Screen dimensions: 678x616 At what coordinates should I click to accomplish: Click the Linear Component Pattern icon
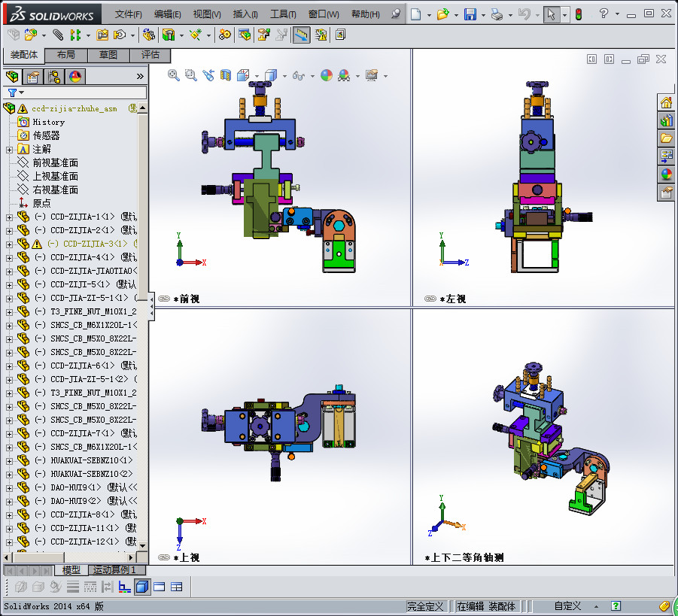tap(75, 35)
